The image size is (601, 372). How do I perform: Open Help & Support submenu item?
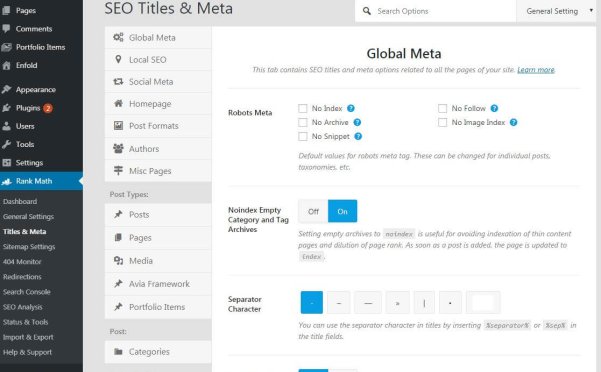click(x=27, y=352)
